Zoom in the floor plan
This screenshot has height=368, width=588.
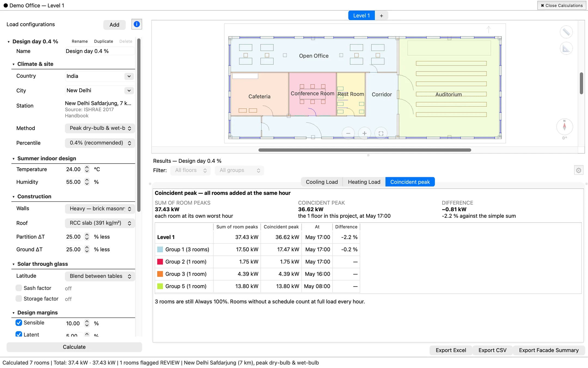coord(365,133)
